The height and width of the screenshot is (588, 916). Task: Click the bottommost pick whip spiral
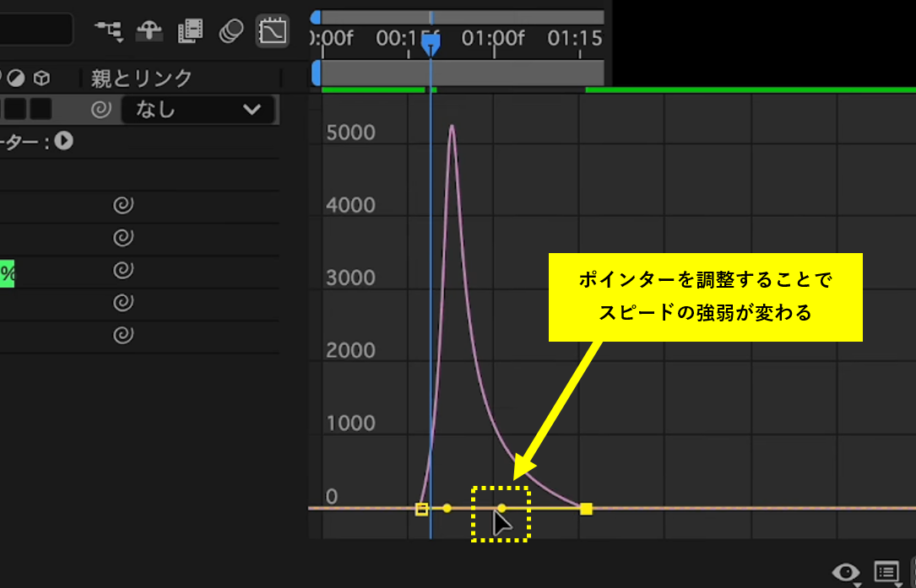(x=123, y=333)
